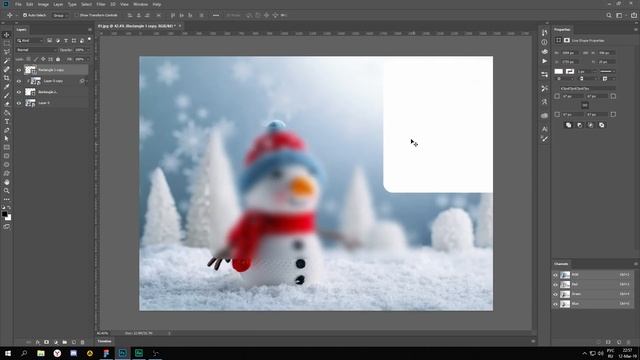Select the Green channel row
Image resolution: width=640 pixels, height=360 pixels.
(x=592, y=294)
